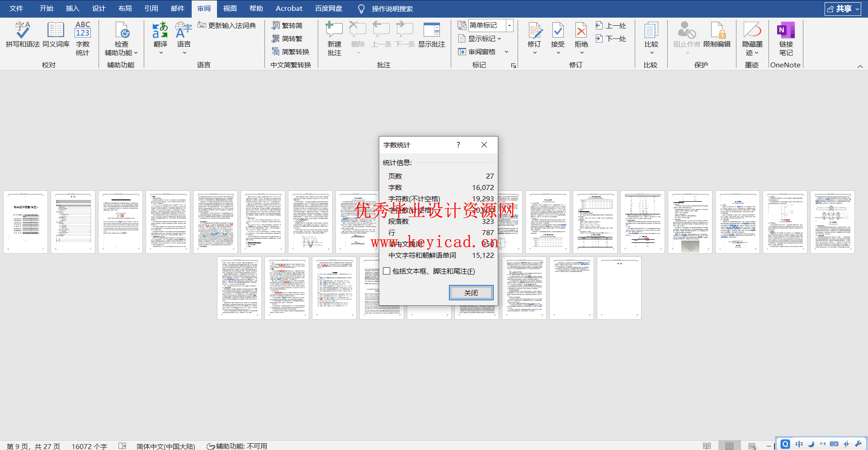Go to previous change (上一处)

coord(611,25)
